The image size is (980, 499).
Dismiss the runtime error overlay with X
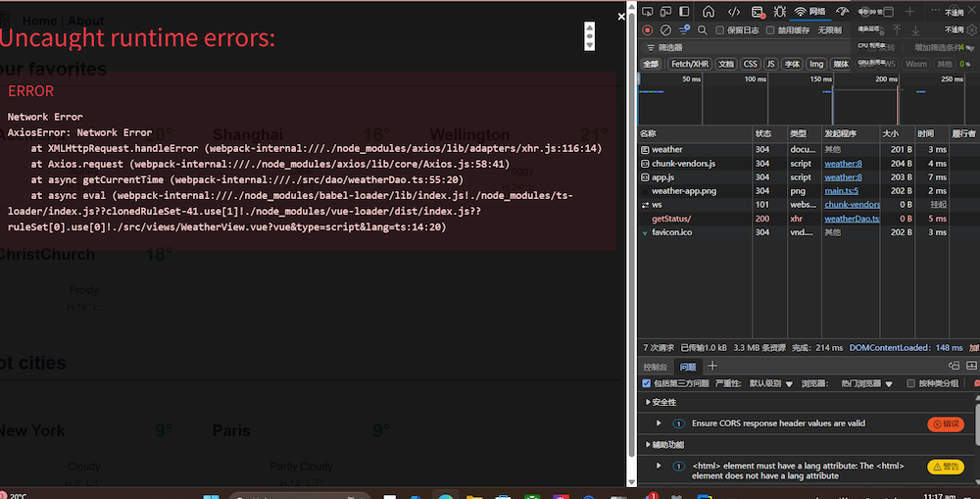pos(620,16)
